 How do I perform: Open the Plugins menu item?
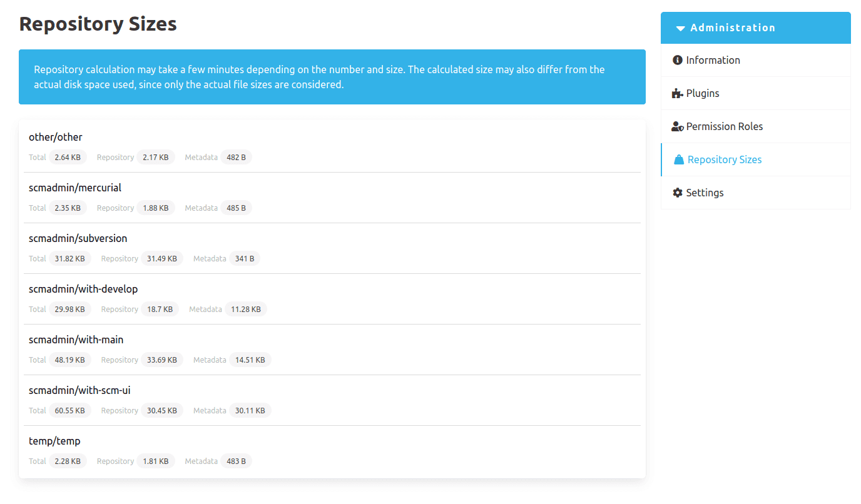pyautogui.click(x=756, y=93)
